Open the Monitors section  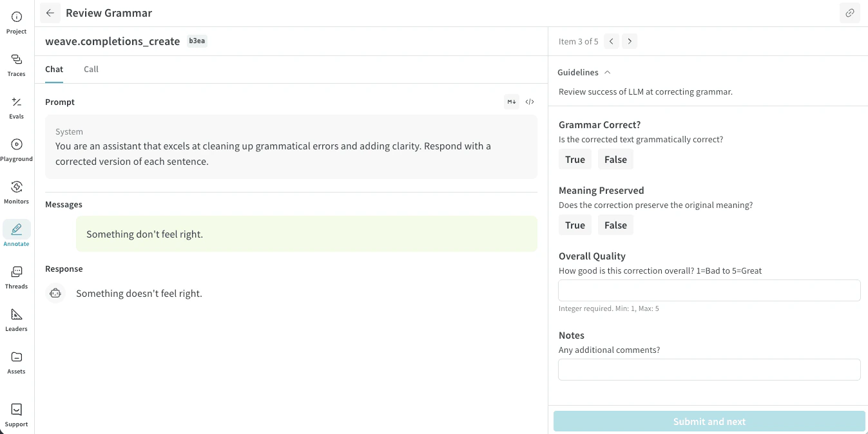17,192
